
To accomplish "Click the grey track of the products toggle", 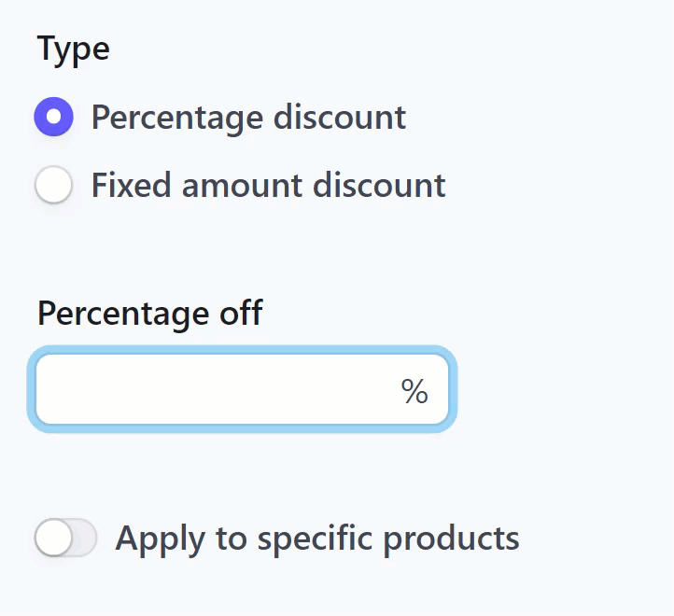I will point(83,539).
